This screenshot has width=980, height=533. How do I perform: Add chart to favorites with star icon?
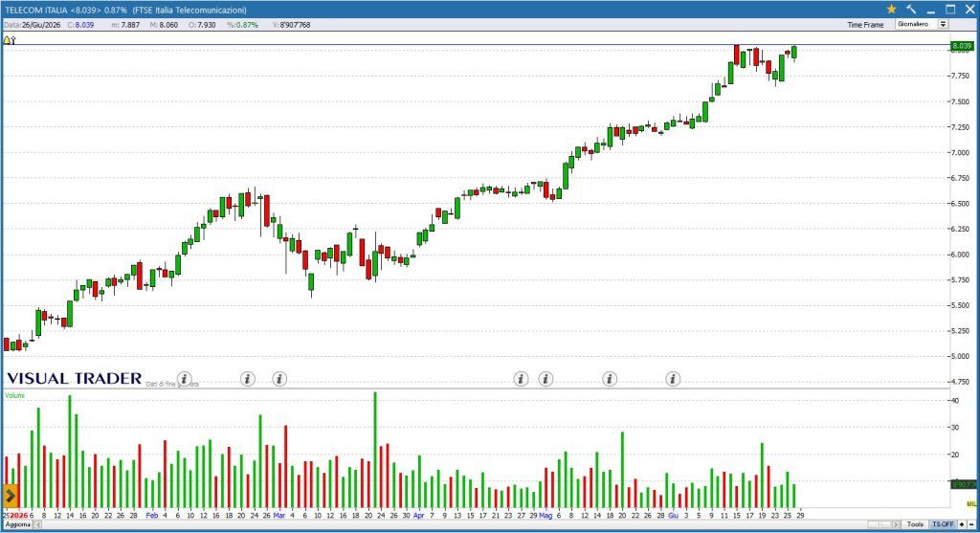[x=891, y=10]
